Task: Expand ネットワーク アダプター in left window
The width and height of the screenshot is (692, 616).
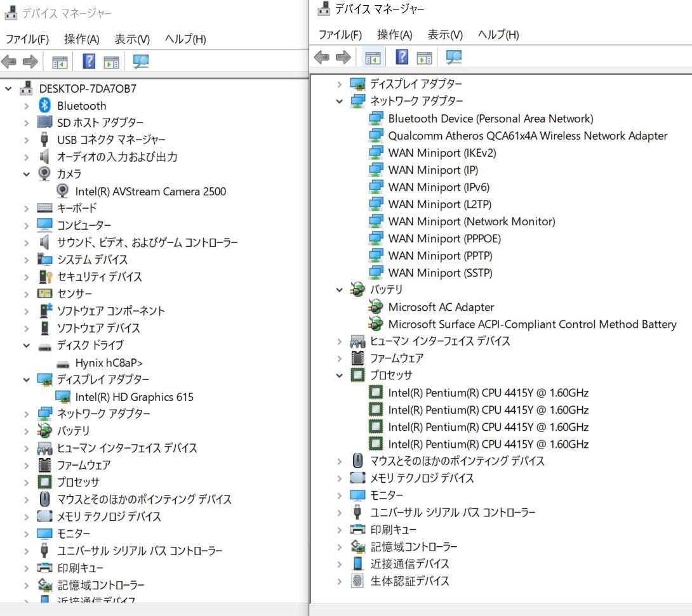Action: point(27,414)
